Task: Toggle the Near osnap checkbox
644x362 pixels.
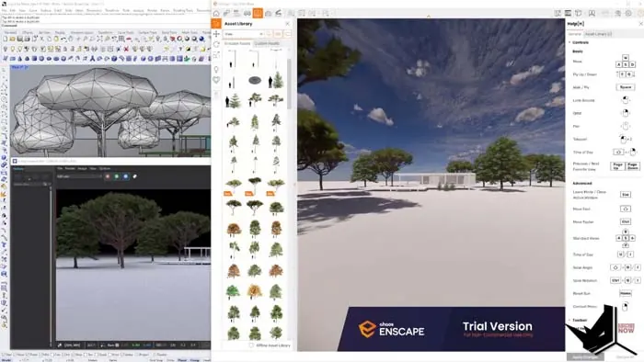Action: click(16, 355)
